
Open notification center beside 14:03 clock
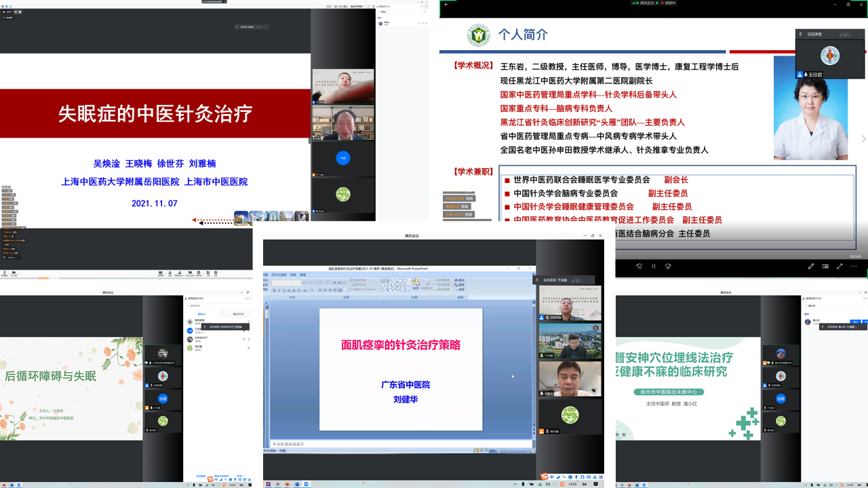tap(595, 484)
